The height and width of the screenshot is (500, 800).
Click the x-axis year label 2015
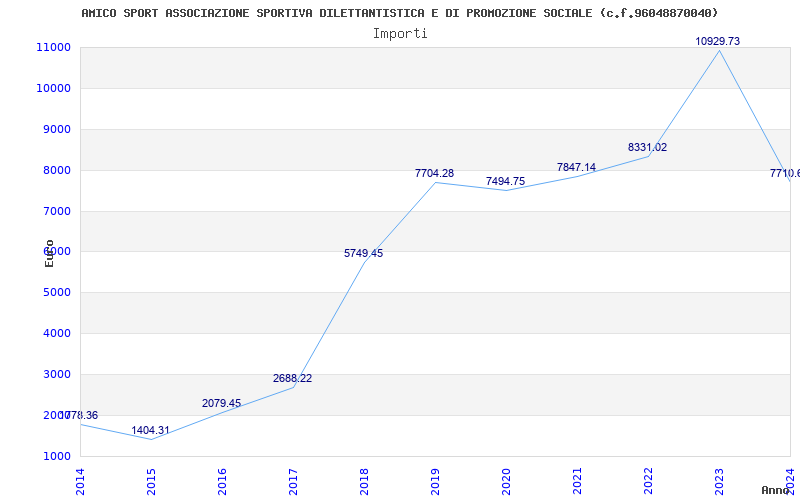coord(151,482)
